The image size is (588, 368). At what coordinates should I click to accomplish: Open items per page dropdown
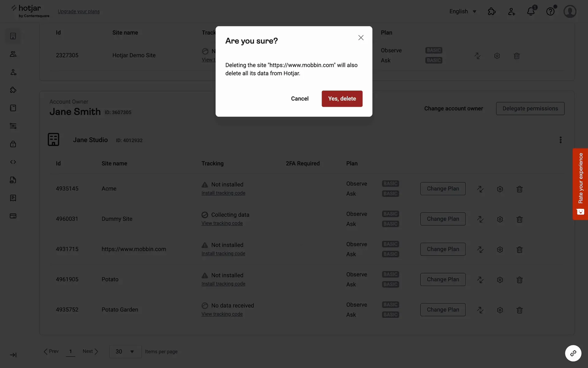tap(125, 351)
